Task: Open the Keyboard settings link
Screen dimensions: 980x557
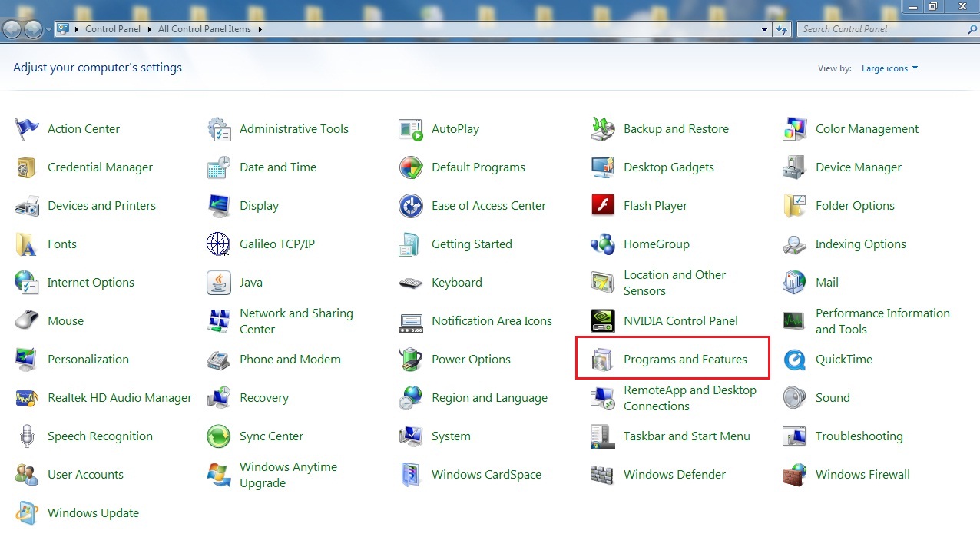Action: 457,283
